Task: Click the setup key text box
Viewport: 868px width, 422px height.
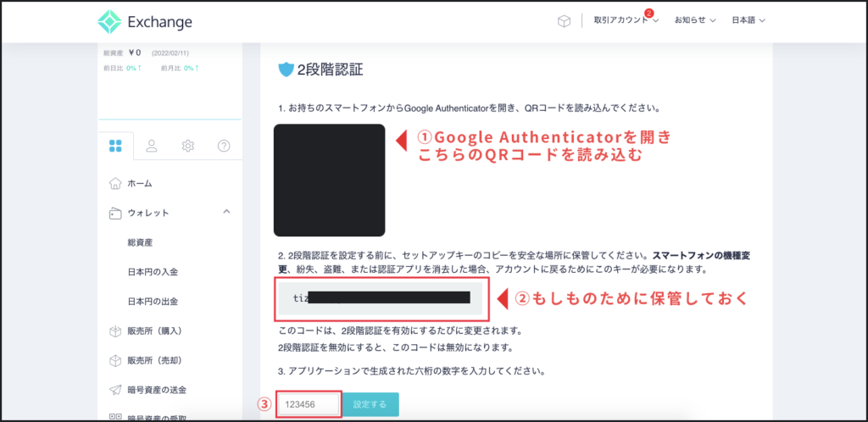Action: pyautogui.click(x=381, y=297)
